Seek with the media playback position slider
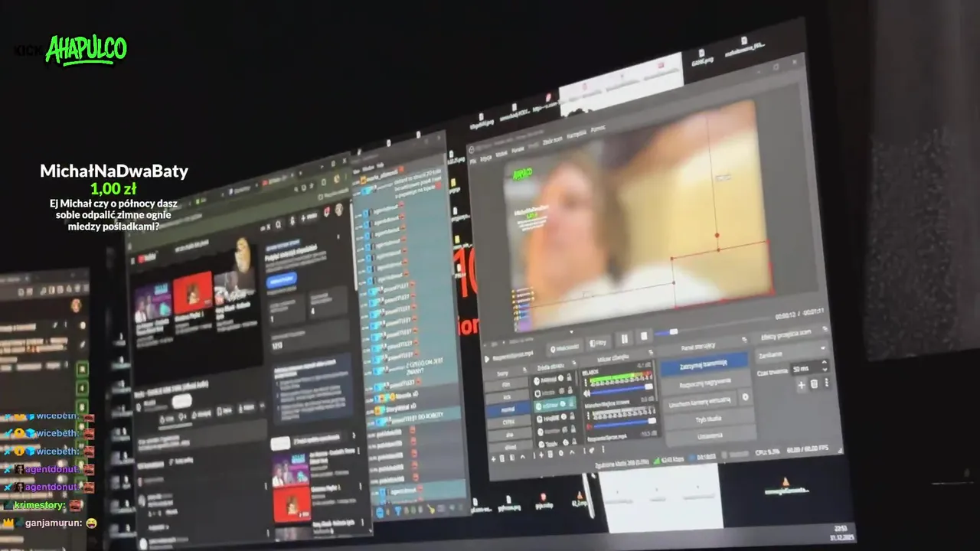The width and height of the screenshot is (980, 551). tap(712, 326)
